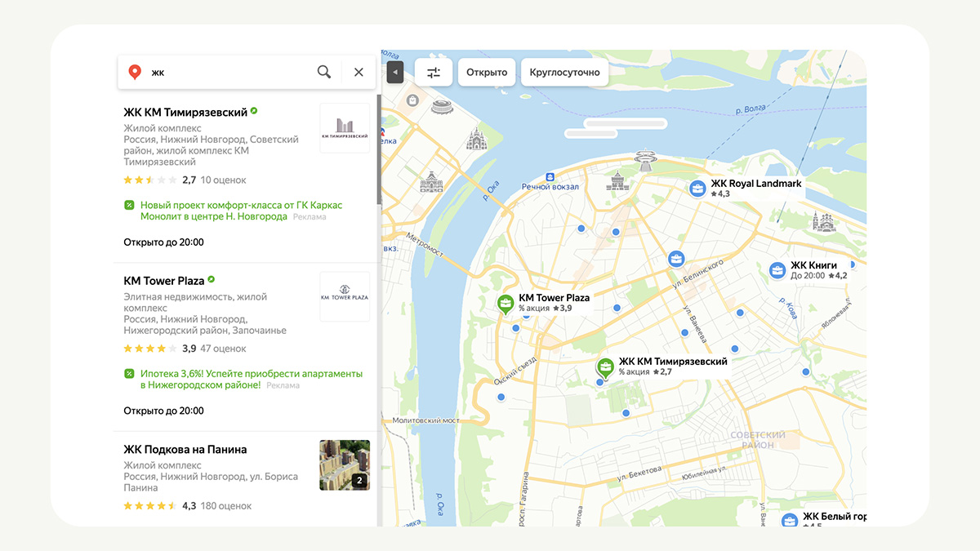Open the ЖК Подкова на Панина listing title

(185, 450)
